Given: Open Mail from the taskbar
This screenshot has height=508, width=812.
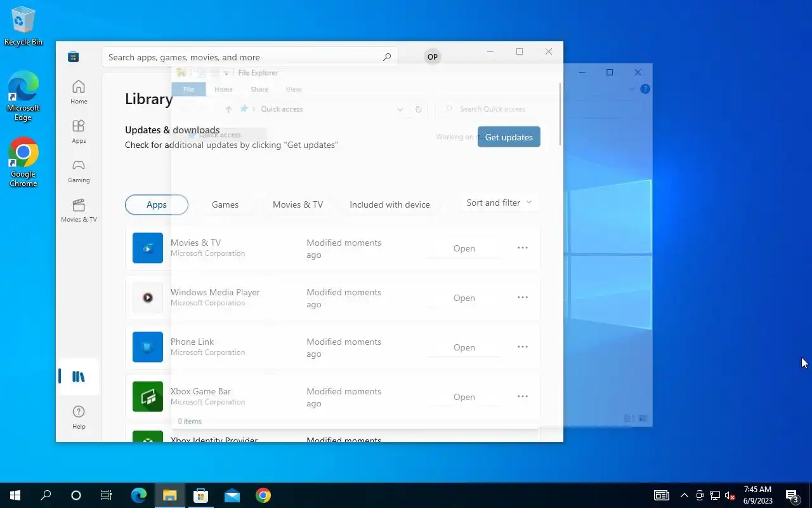Looking at the screenshot, I should (x=232, y=495).
